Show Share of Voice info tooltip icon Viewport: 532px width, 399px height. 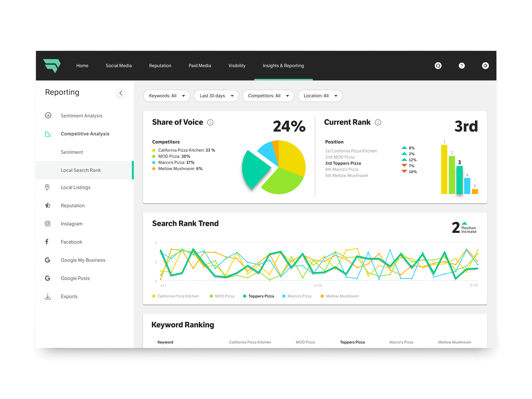[210, 122]
